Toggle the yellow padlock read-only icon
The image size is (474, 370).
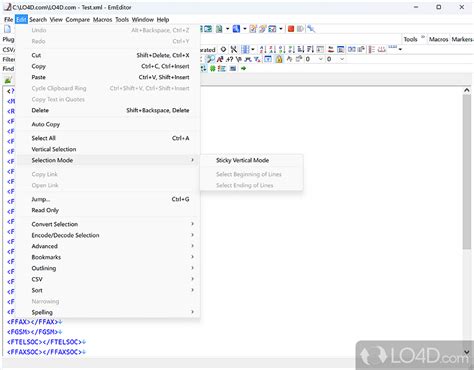(x=279, y=59)
